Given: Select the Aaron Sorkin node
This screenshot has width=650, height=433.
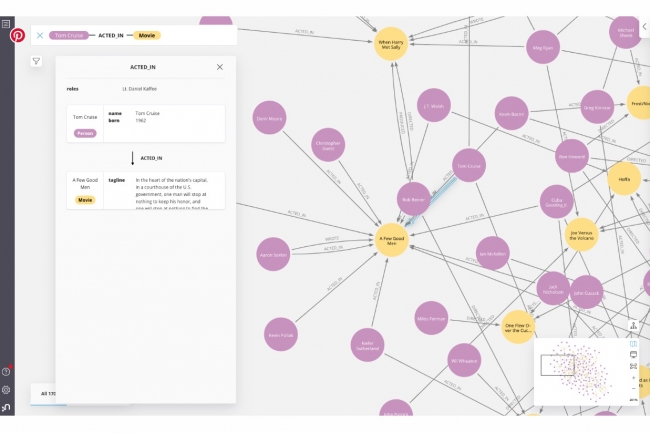Looking at the screenshot, I should (x=273, y=254).
